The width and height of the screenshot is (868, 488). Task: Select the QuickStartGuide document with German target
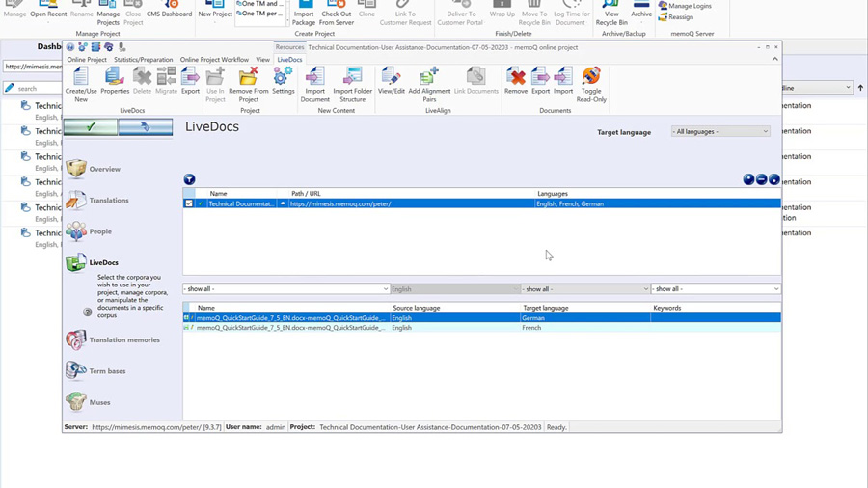tap(481, 318)
